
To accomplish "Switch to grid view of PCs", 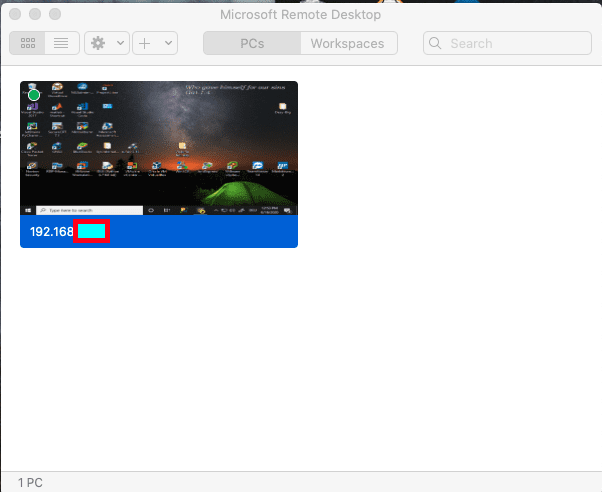I will click(27, 43).
